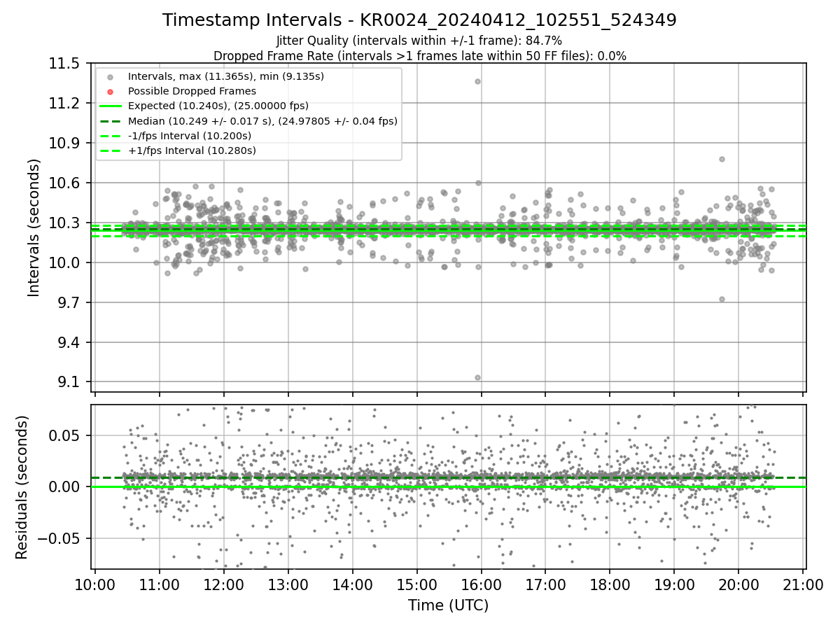840x630 pixels.
Task: Click the '16:00' time tick label
Action: tap(481, 584)
